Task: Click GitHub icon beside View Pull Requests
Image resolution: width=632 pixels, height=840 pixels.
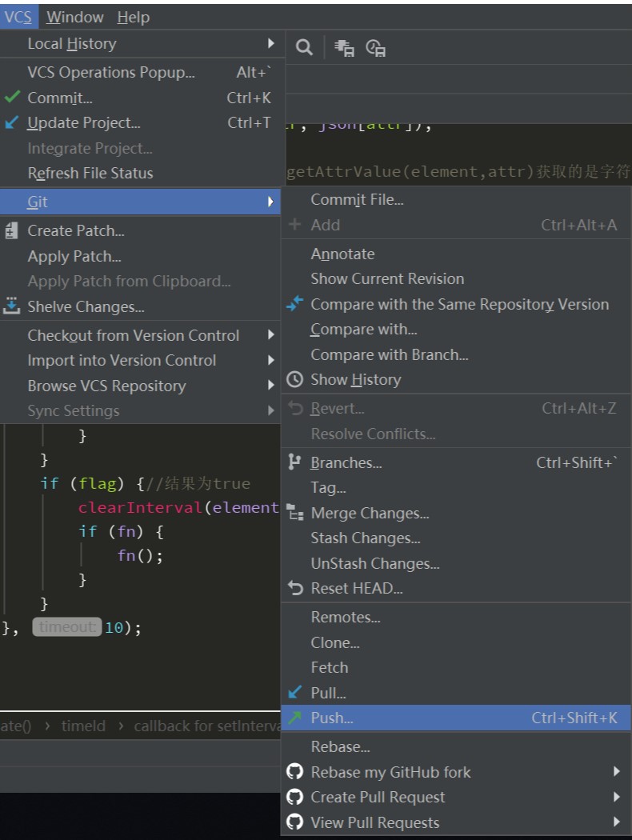Action: coord(294,822)
